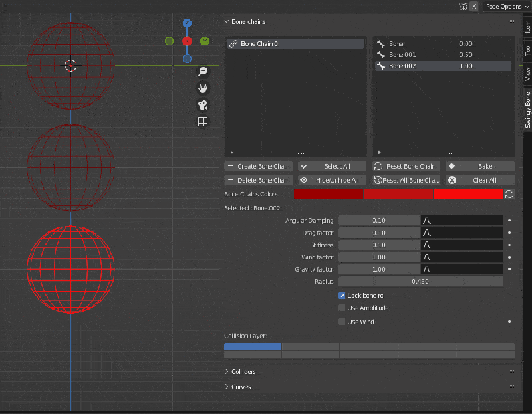Image resolution: width=532 pixels, height=414 pixels.
Task: Toggle the third top-row collision layer
Action: click(369, 346)
